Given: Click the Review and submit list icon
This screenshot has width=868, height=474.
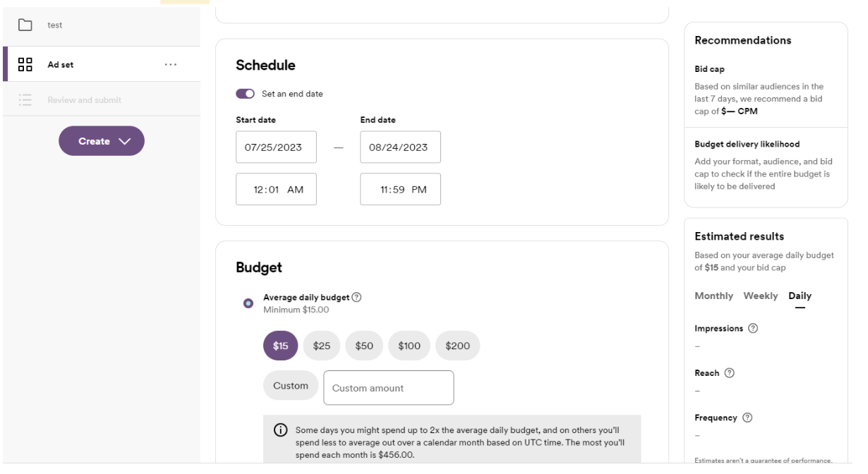Looking at the screenshot, I should tap(25, 100).
